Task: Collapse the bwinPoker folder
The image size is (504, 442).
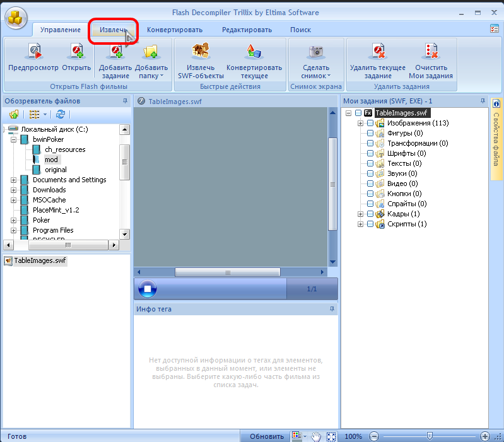Action: coord(13,139)
